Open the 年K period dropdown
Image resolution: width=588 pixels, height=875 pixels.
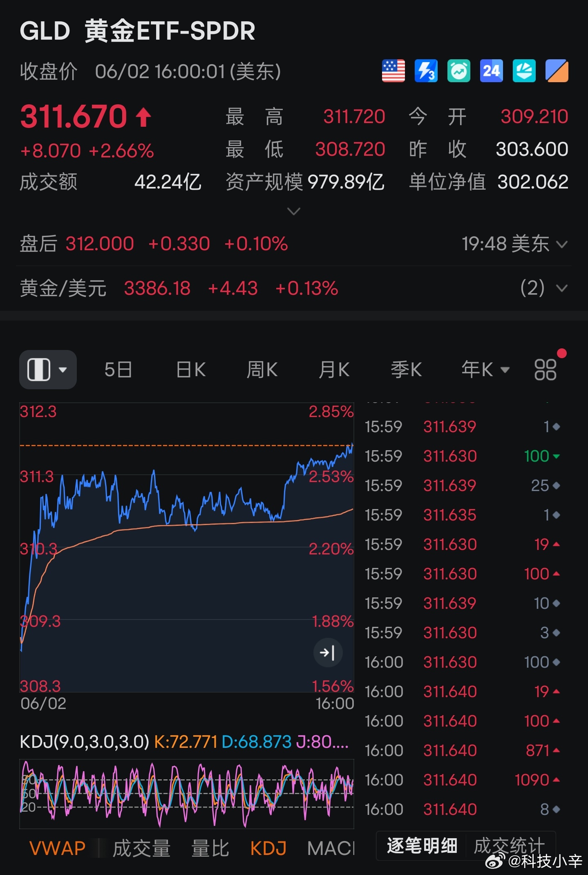(x=485, y=370)
